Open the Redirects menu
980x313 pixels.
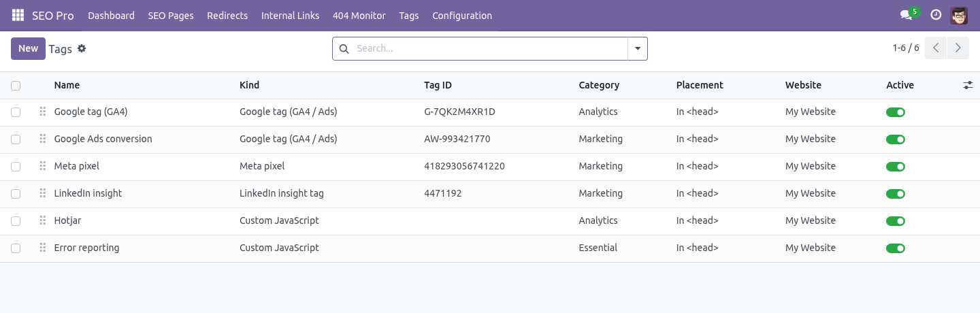[227, 15]
